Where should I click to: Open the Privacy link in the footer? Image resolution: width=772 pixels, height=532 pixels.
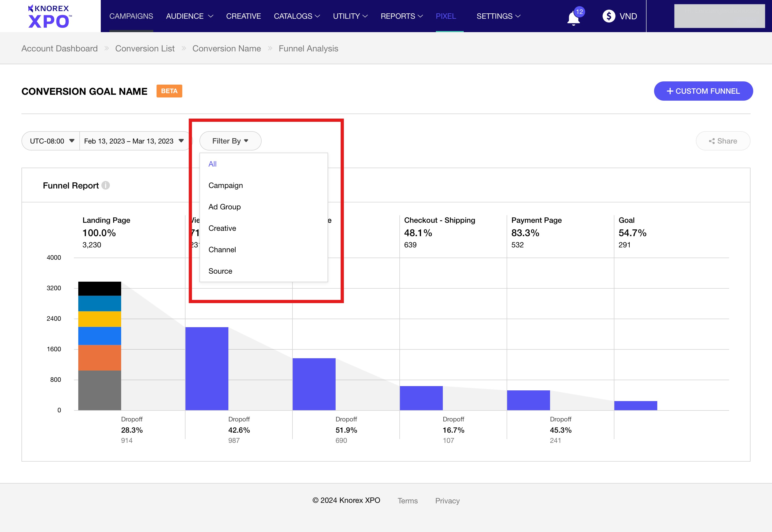click(x=447, y=501)
